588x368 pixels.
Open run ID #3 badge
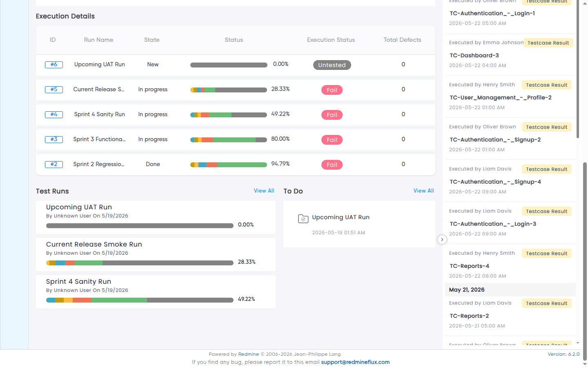(54, 139)
